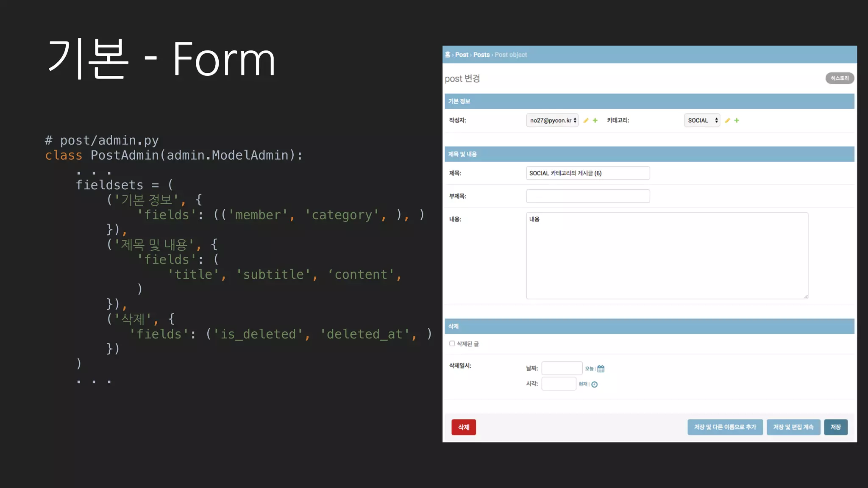The height and width of the screenshot is (488, 868).
Task: Click the 현재 now shortcut link
Action: (x=583, y=384)
